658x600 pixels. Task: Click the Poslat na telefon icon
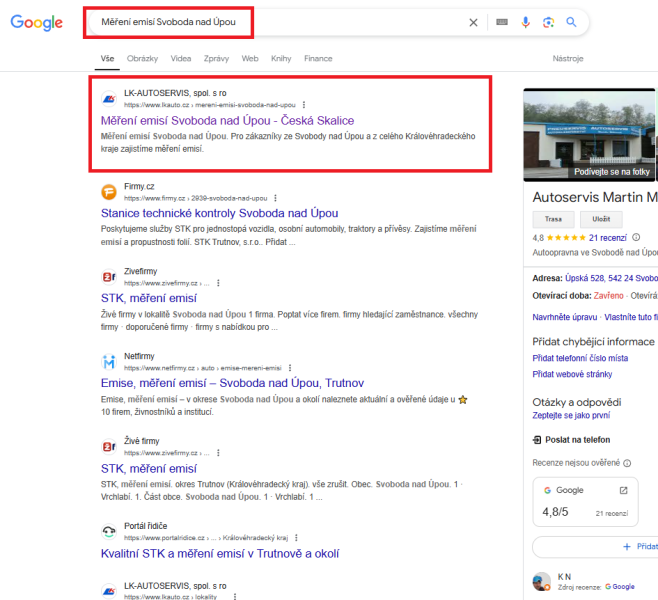pyautogui.click(x=537, y=440)
